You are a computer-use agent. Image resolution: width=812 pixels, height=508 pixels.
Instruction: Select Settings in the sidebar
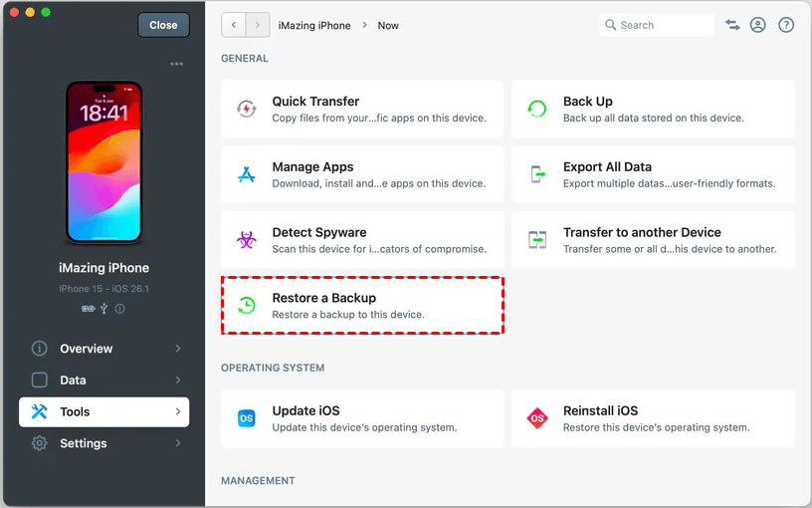point(104,443)
